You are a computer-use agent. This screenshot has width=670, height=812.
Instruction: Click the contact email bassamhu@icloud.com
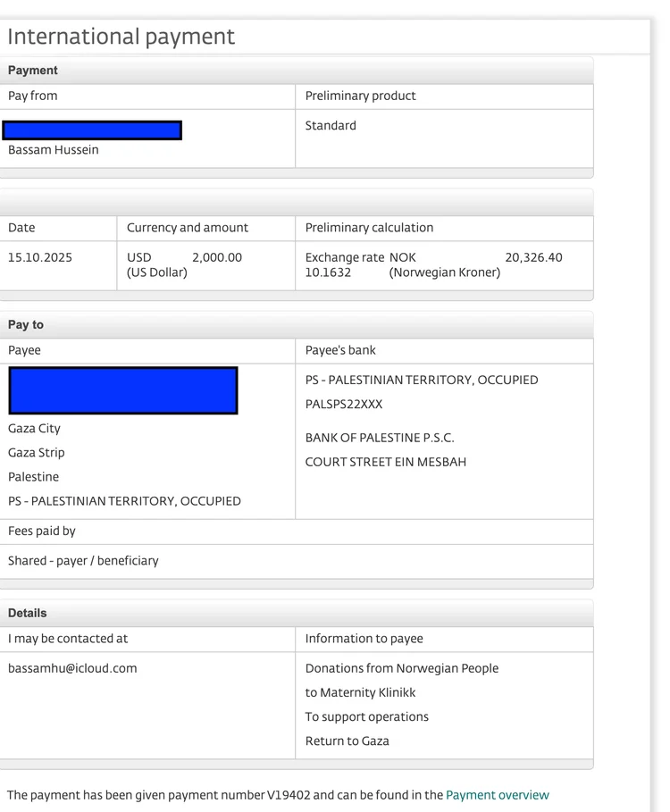[x=72, y=668]
